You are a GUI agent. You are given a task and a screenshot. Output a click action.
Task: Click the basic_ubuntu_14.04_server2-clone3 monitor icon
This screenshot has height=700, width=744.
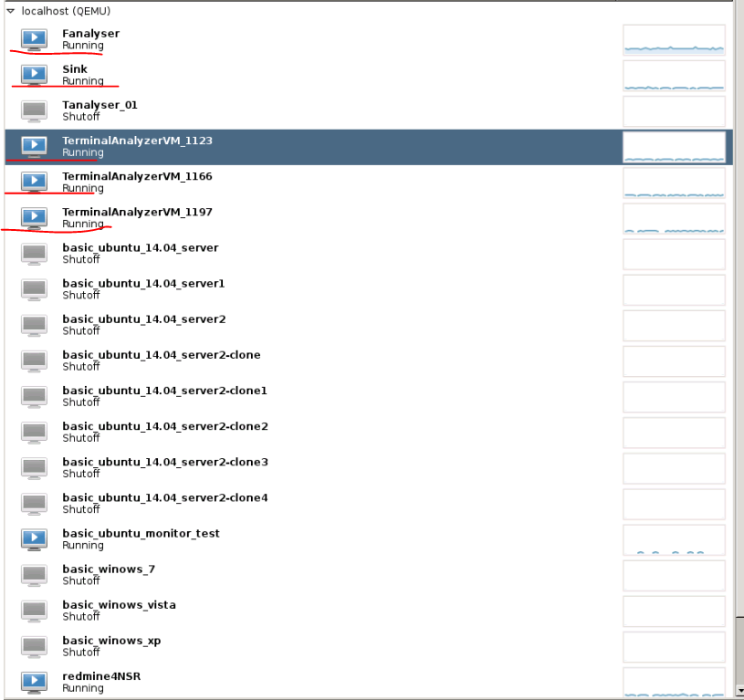[34, 467]
